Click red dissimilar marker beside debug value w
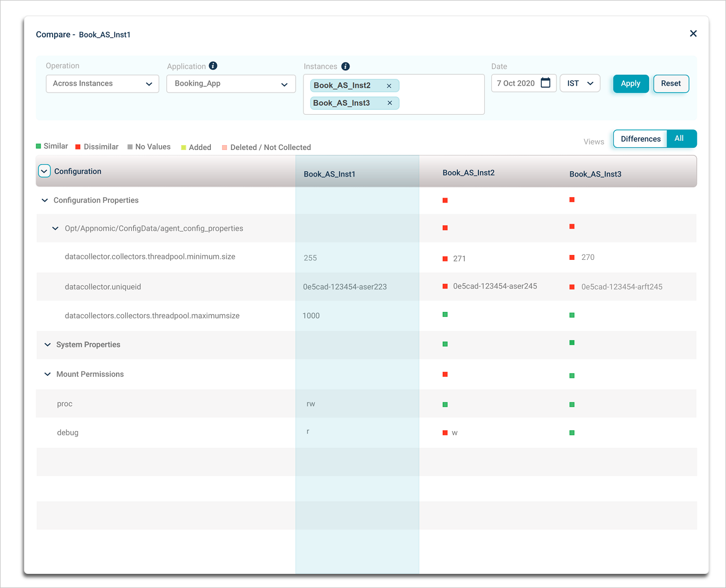The height and width of the screenshot is (588, 726). click(x=445, y=433)
